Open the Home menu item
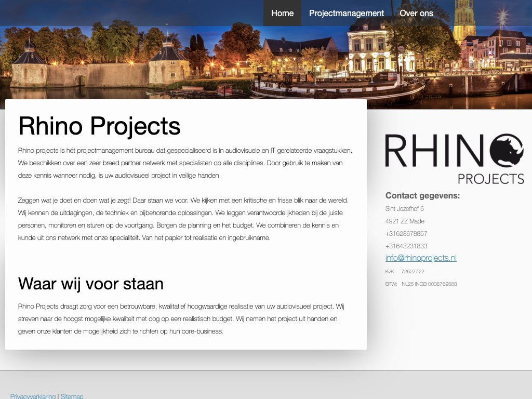The width and height of the screenshot is (532, 399). 282,13
